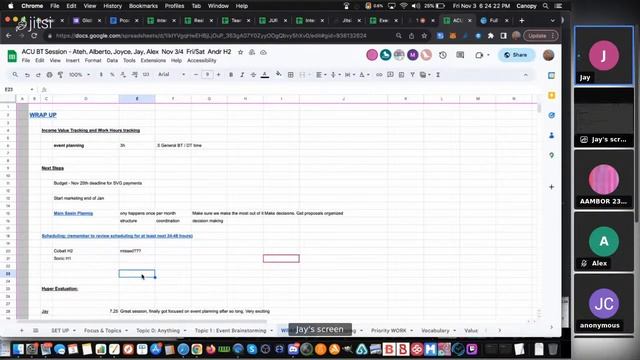Screen dimensions: 640x360
Task: Open vertical align dropdown
Action: (335, 75)
